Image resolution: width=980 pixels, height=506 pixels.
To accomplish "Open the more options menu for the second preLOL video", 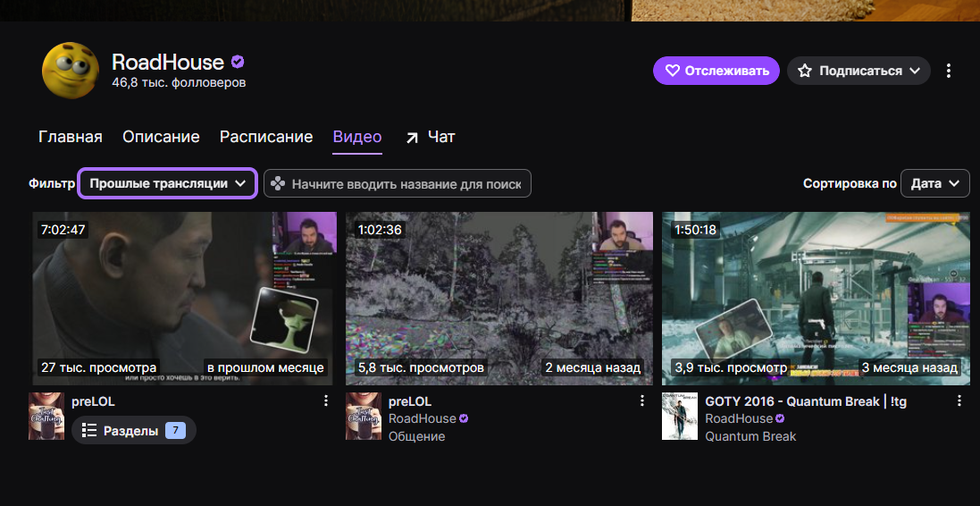I will point(642,401).
